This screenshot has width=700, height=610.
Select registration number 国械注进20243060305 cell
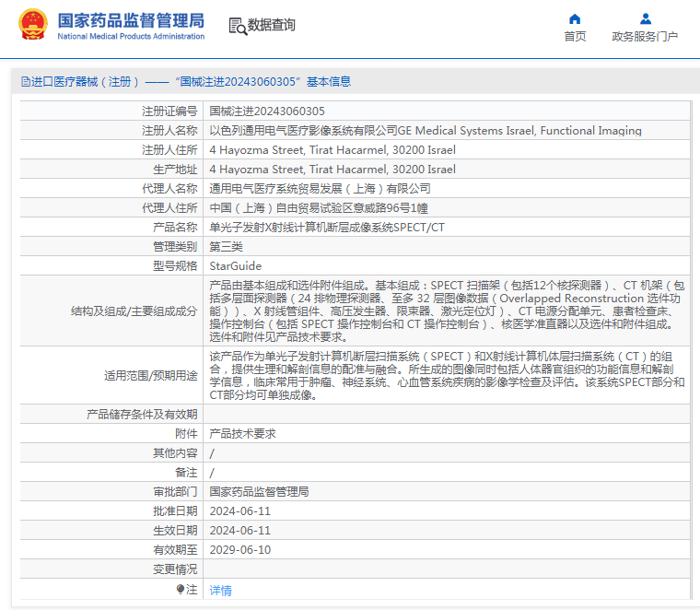(267, 111)
